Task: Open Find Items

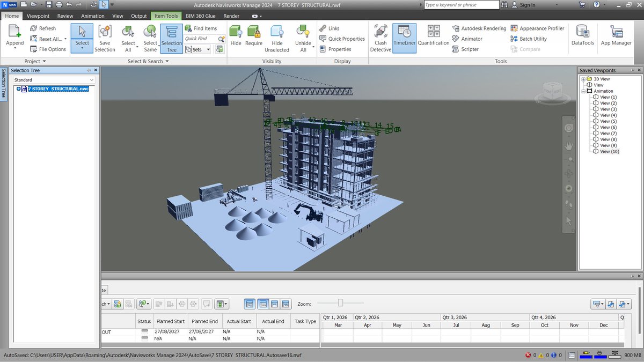Action: coord(201,28)
